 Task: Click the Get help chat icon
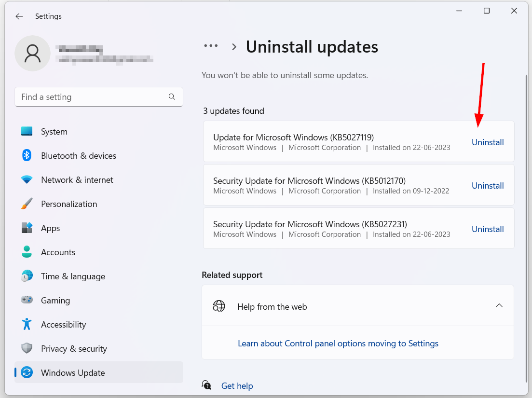tap(206, 385)
